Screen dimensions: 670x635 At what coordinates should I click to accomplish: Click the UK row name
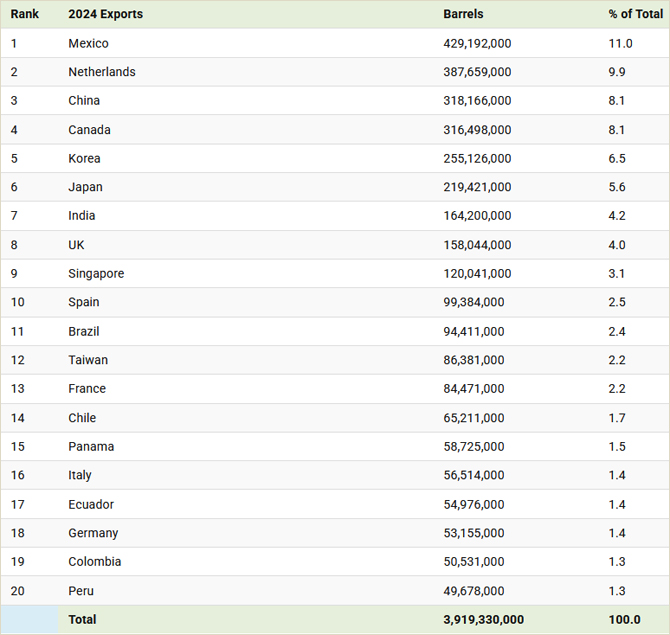[x=76, y=245]
